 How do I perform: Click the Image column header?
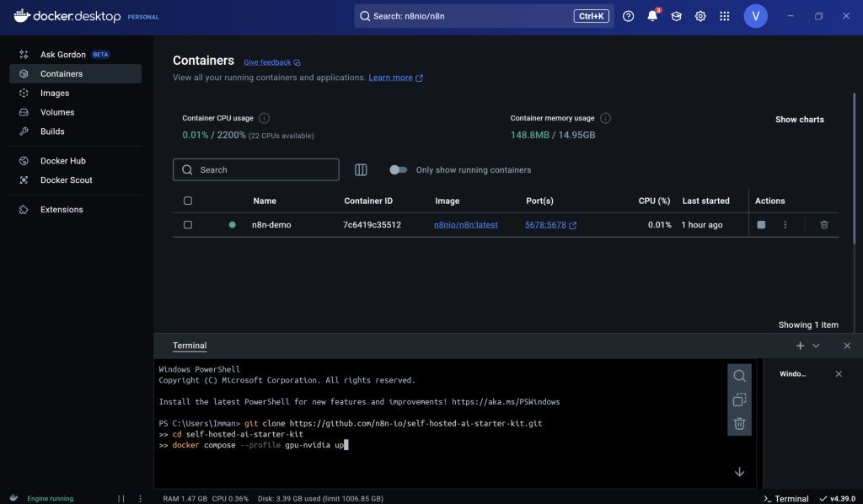coord(447,201)
